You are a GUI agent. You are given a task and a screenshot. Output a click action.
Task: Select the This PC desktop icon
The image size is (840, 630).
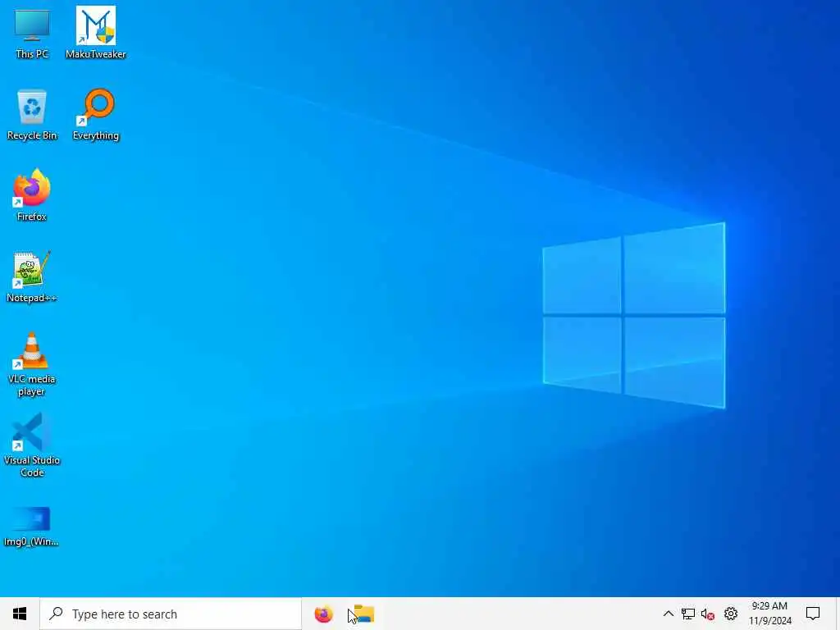pyautogui.click(x=32, y=33)
